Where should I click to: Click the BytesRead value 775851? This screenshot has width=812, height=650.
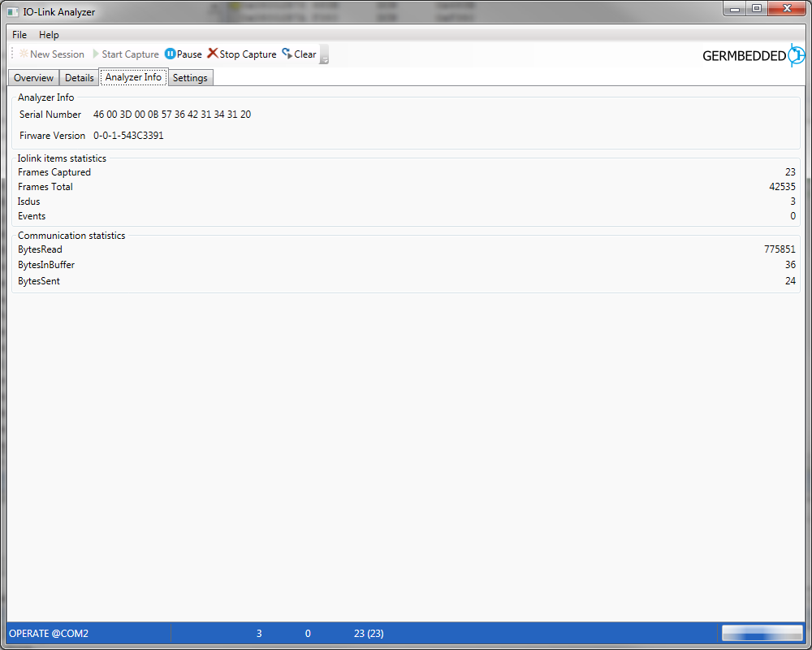pyautogui.click(x=780, y=249)
